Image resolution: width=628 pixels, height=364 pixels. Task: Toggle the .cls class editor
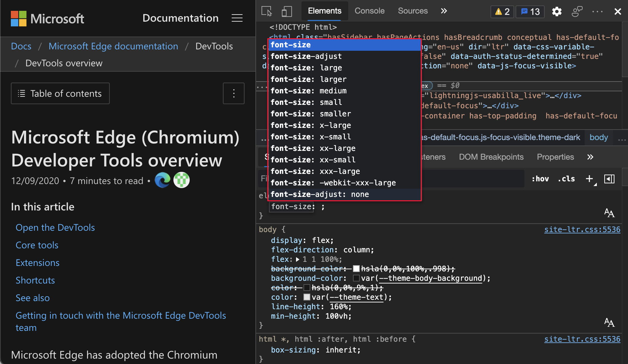point(566,179)
